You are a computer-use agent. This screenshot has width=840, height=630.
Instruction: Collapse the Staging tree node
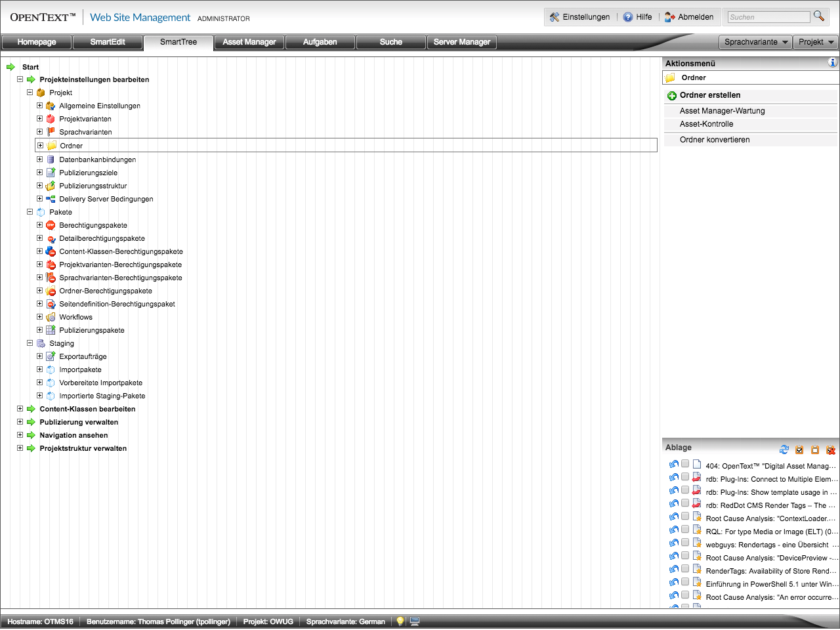[30, 343]
